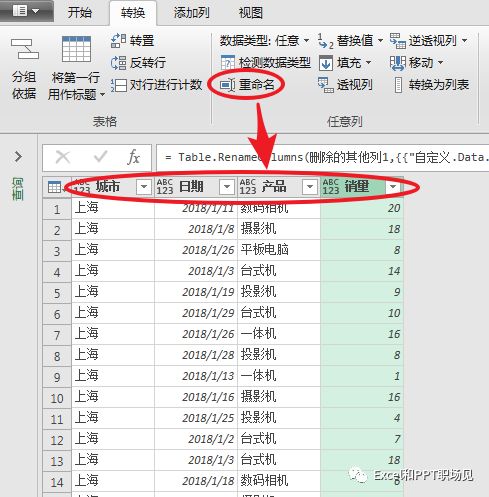Click 检测数据类型 detect type button
Viewport: 489px width, 497px height.
tap(266, 63)
